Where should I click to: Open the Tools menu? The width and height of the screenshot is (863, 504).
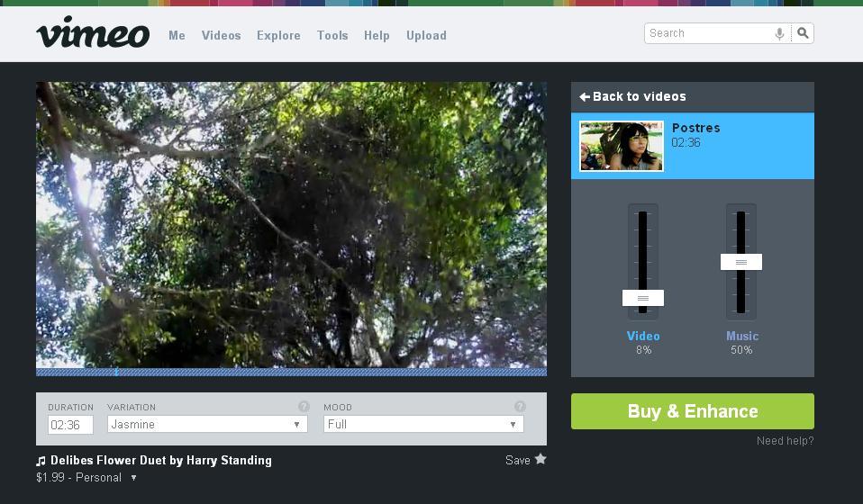[332, 35]
